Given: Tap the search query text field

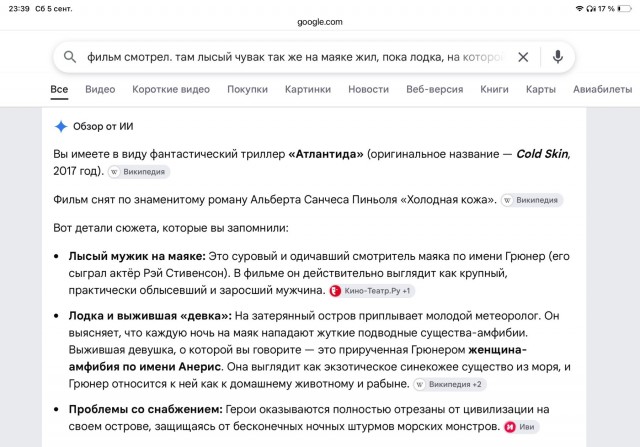Looking at the screenshot, I should point(296,57).
